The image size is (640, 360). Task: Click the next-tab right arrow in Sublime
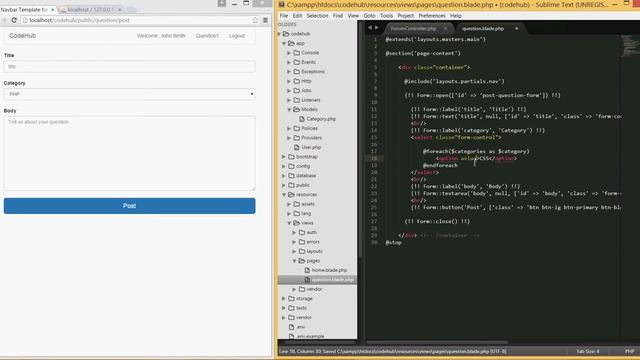coord(376,28)
